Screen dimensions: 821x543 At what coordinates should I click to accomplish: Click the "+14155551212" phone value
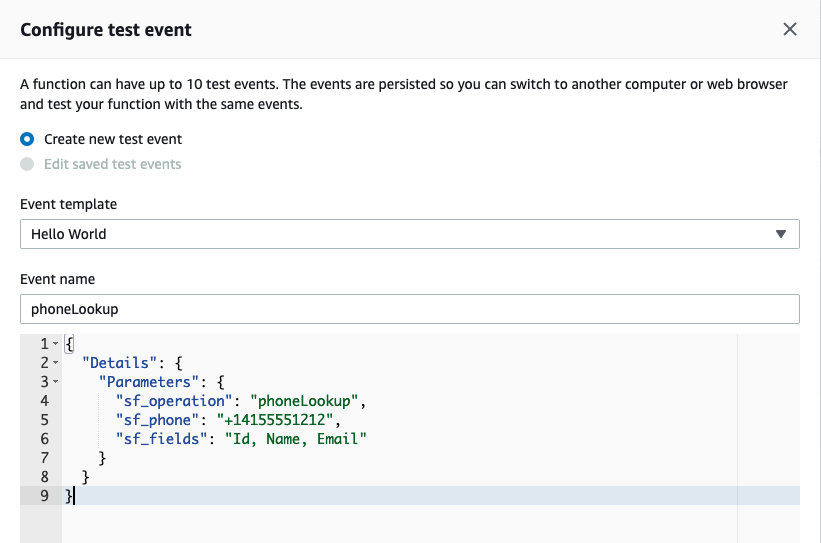click(x=275, y=420)
